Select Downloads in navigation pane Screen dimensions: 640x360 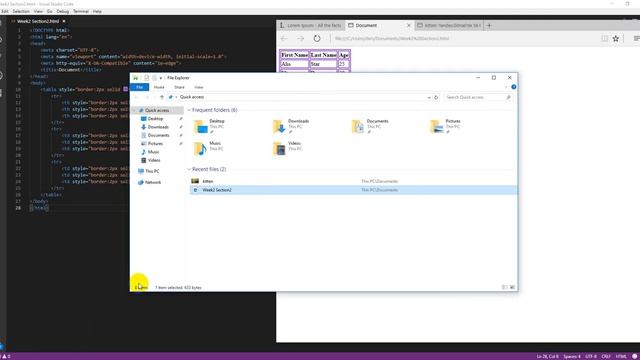pyautogui.click(x=158, y=127)
